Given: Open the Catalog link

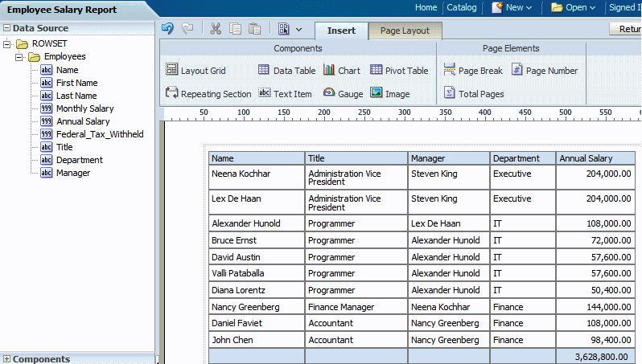Looking at the screenshot, I should tap(462, 7).
